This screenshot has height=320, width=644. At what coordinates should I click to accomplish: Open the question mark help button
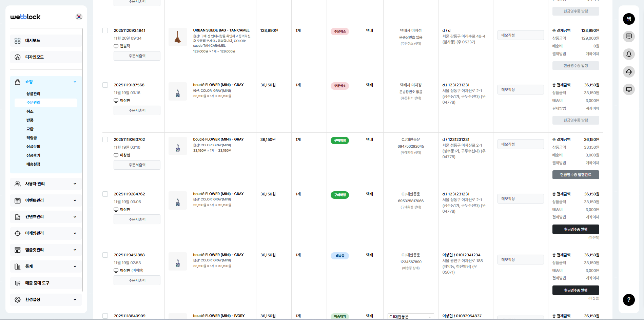click(x=629, y=300)
